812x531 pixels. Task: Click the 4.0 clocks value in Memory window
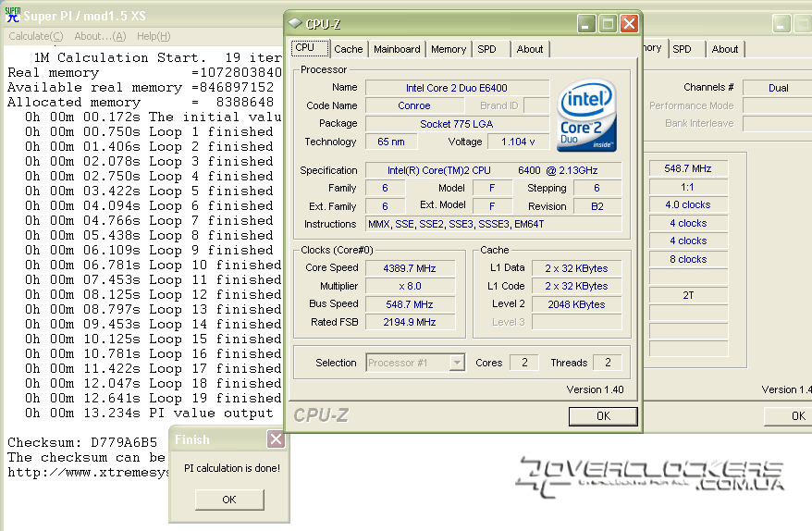688,204
